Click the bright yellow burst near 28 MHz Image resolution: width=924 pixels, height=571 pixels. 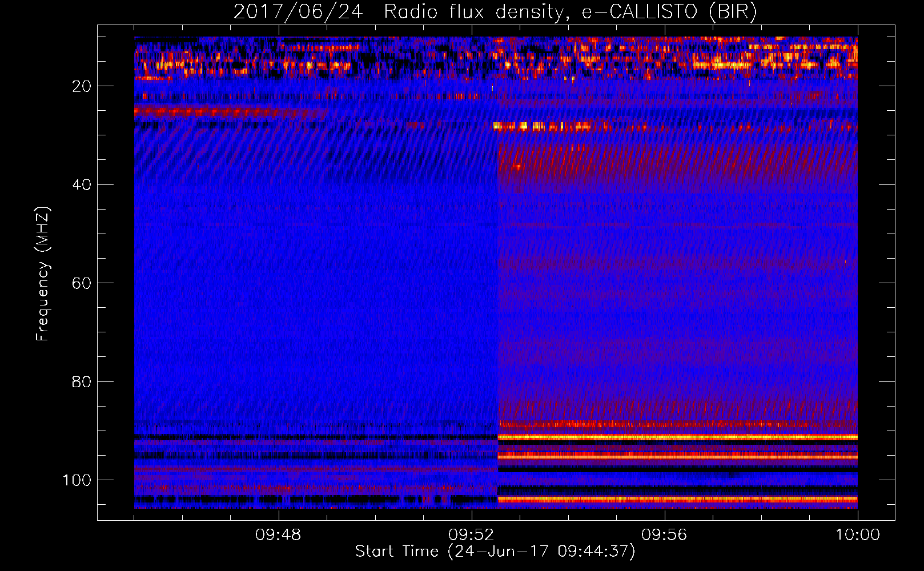[x=541, y=126]
